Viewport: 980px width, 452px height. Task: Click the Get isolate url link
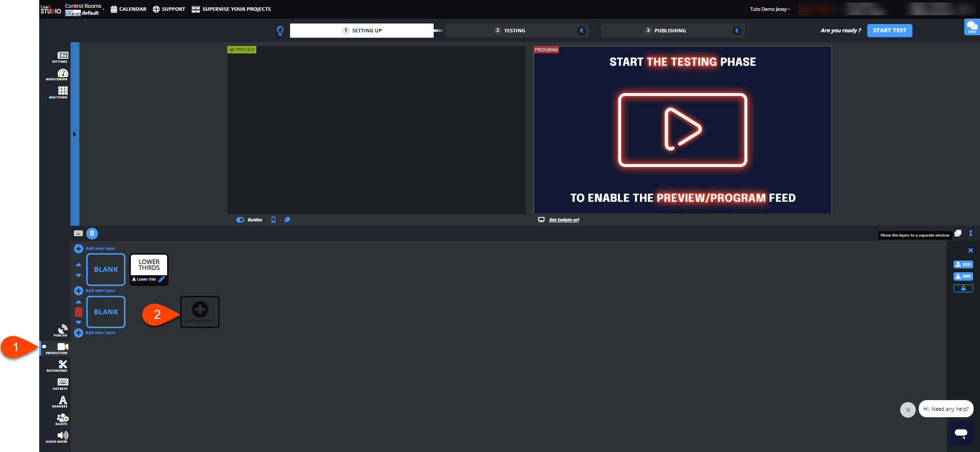[564, 220]
